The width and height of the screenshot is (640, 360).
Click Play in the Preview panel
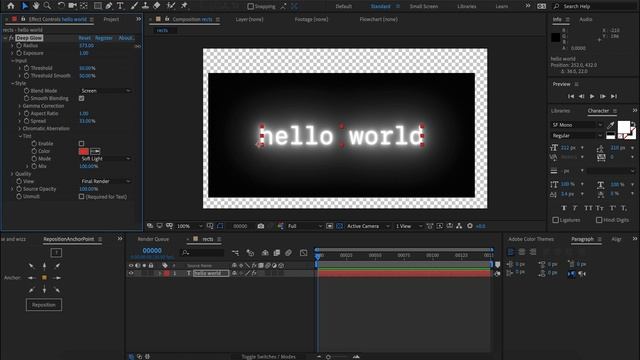[x=592, y=96]
